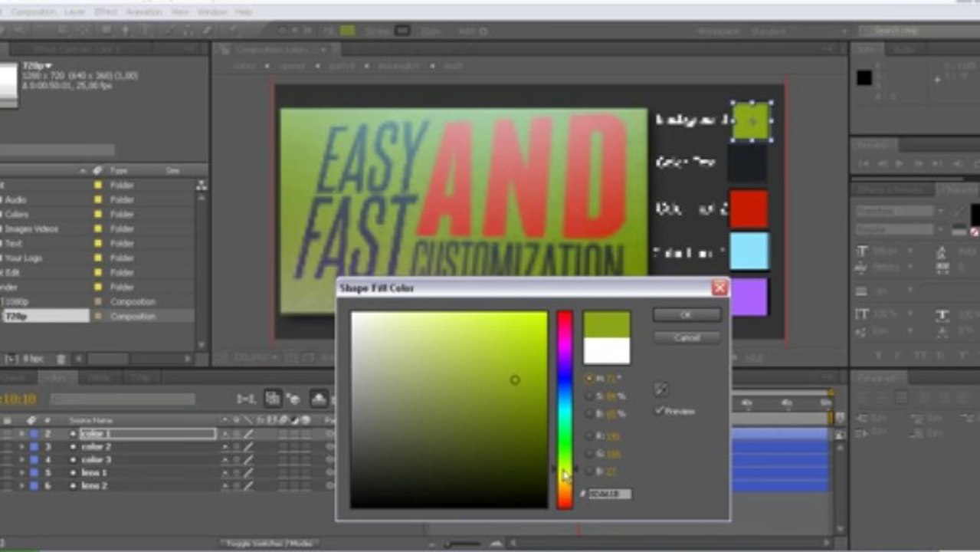The image size is (980, 552).
Task: Expand the lens 1 layer
Action: coord(21,473)
